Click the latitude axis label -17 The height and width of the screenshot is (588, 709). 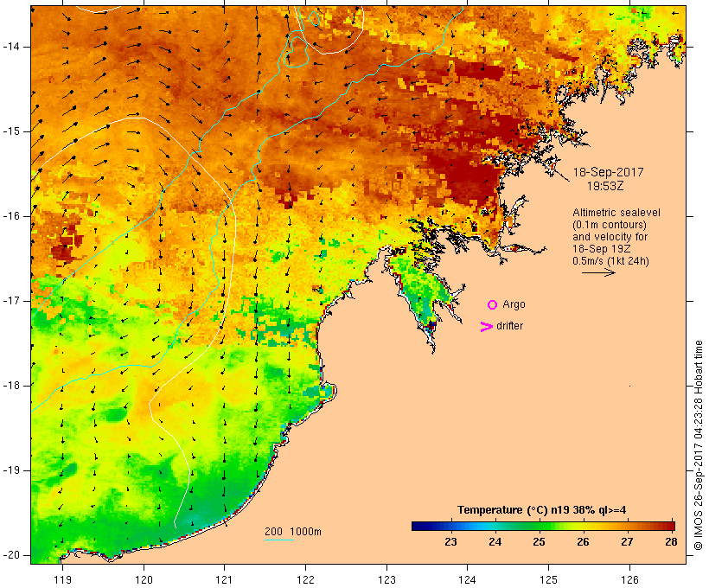tap(11, 301)
